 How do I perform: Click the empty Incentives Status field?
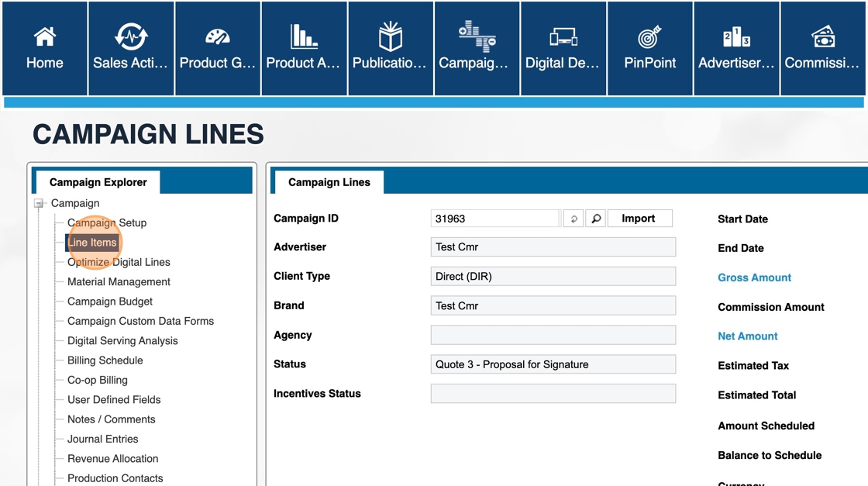[x=553, y=394]
